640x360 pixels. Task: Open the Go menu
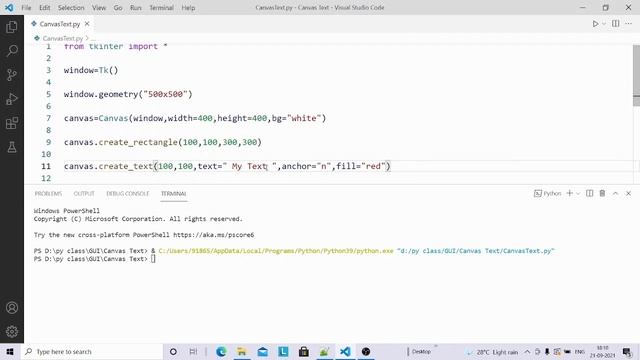[118, 8]
